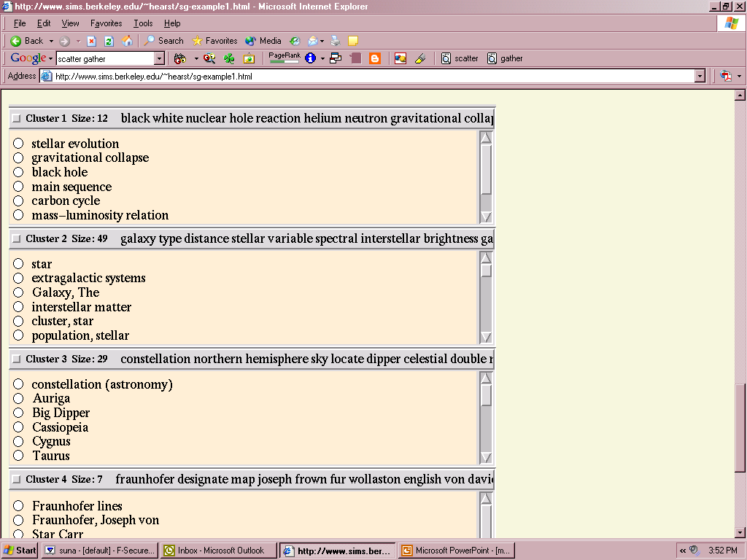Go to the Home page icon
This screenshot has width=747, height=560.
128,41
